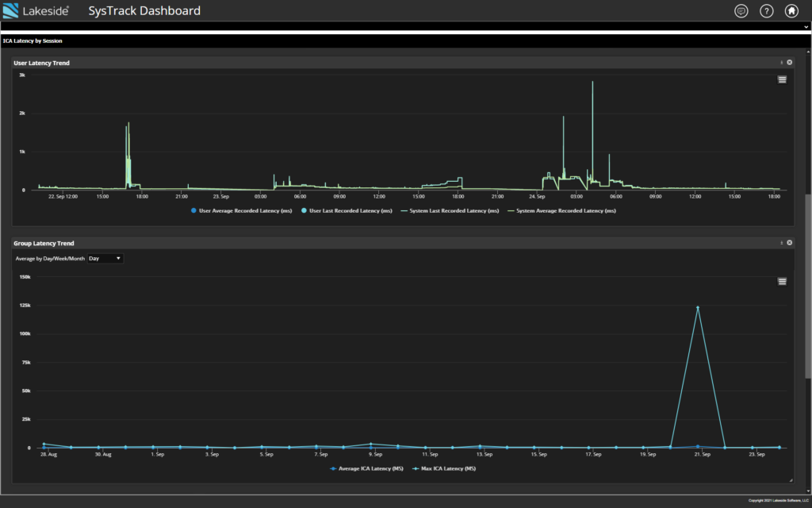Click the '21. Sep' axis label
The width and height of the screenshot is (812, 508).
[x=703, y=455]
